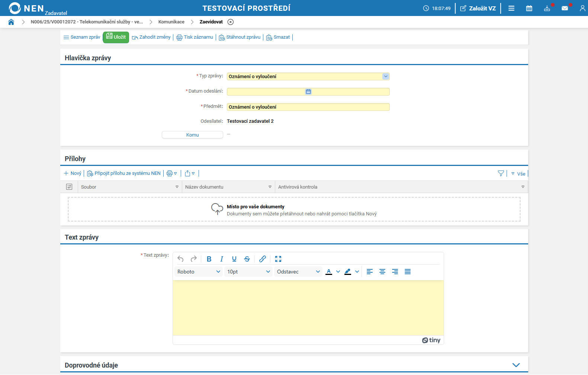Toggle underline formatting in editor
The image size is (588, 375).
point(234,259)
